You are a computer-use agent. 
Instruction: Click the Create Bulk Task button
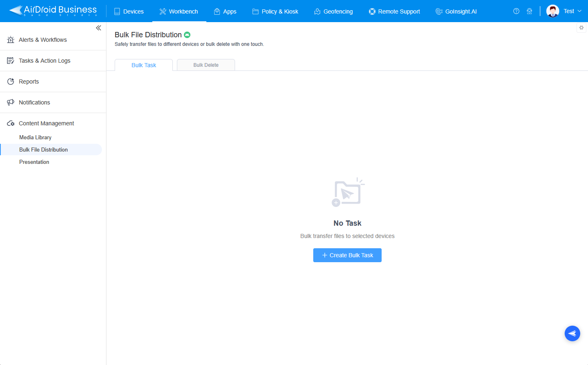point(347,255)
